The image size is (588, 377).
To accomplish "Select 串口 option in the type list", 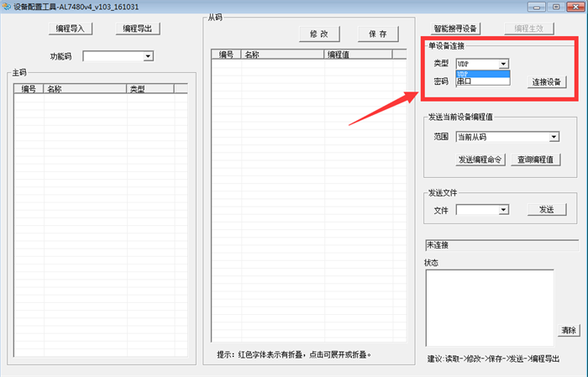I will (x=483, y=81).
